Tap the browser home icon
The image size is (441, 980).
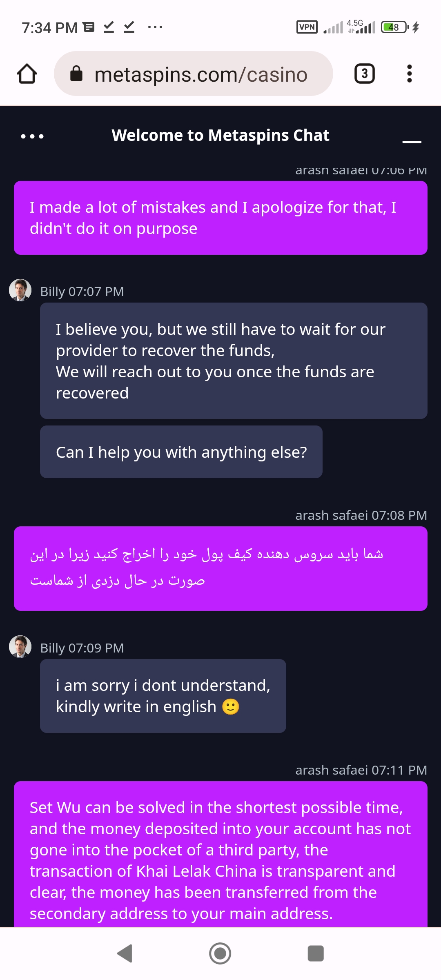27,74
